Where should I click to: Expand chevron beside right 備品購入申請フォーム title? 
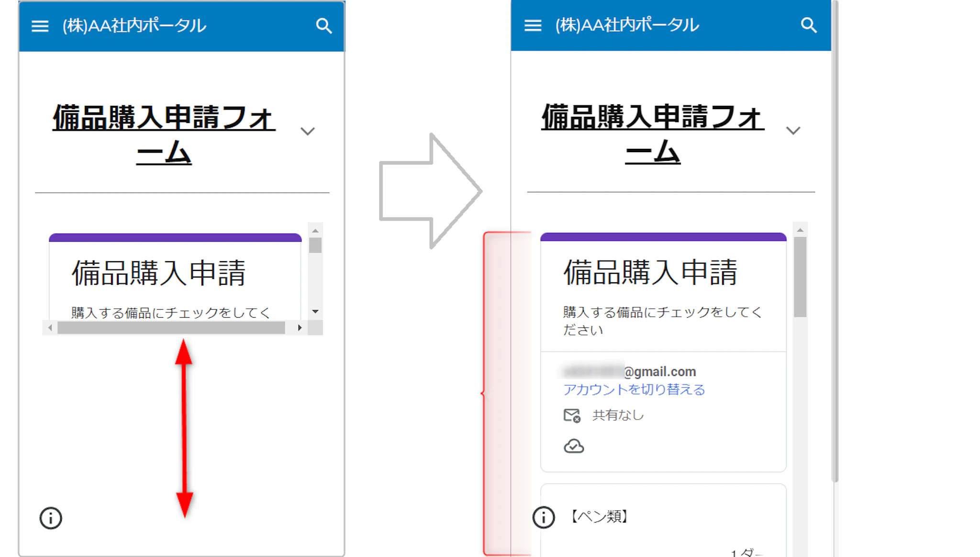tap(793, 131)
